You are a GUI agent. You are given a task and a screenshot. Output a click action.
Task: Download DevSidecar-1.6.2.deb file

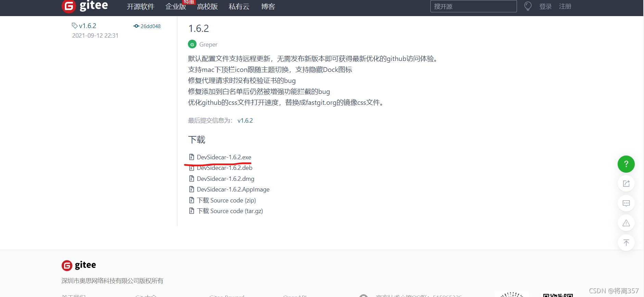[225, 168]
